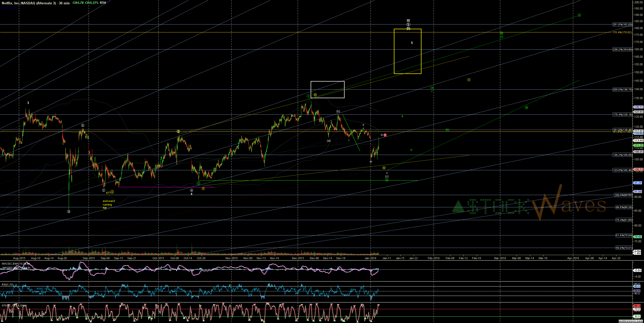Click the 138.2%(106.95) Fibonacci level label
This screenshot has width=644, height=323.
(x=622, y=155)
